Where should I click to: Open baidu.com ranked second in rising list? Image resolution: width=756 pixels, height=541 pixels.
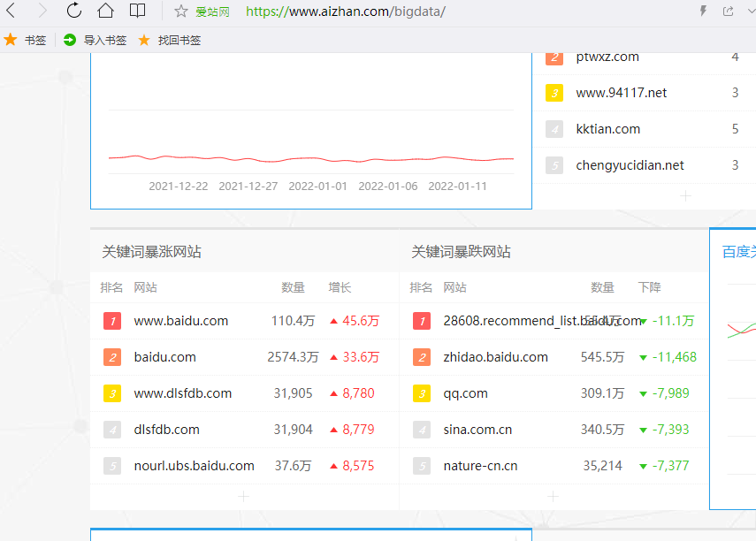(164, 357)
